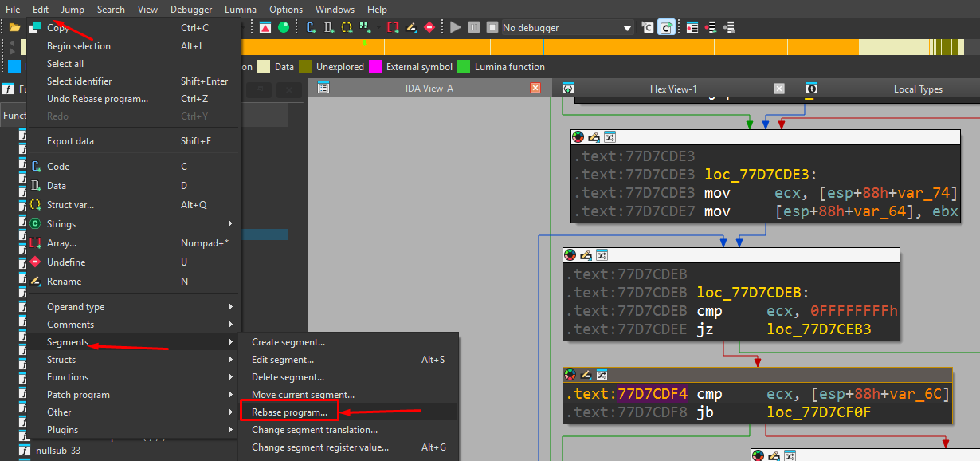Choose Change segment translation... entry
The image size is (980, 461).
349,430
